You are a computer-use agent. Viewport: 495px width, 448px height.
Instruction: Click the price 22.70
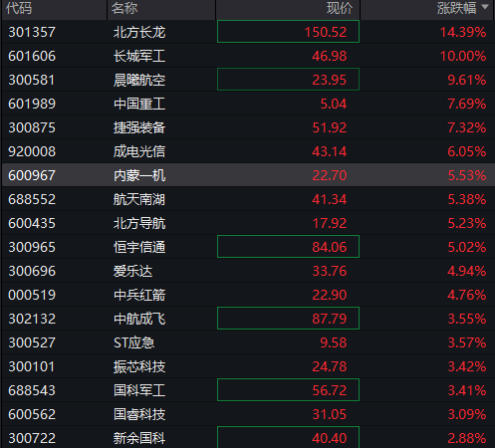tap(329, 175)
